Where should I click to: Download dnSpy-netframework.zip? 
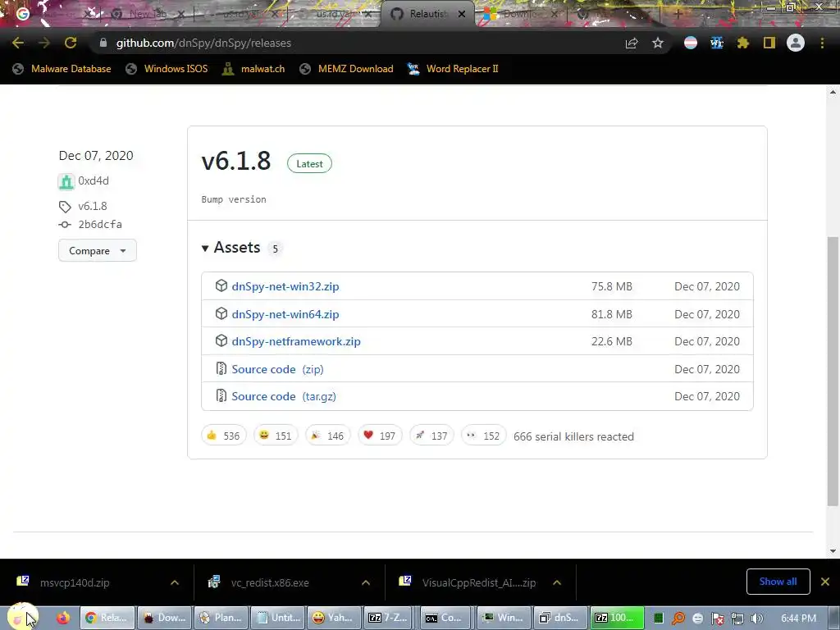point(296,341)
